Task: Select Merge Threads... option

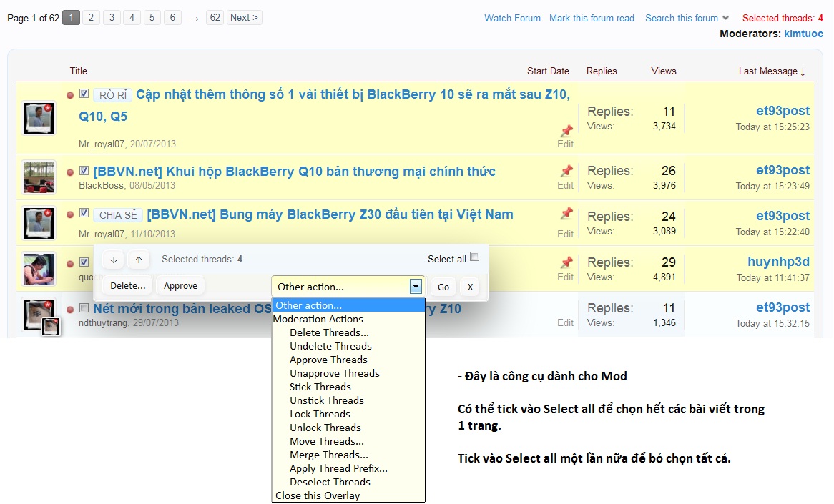Action: point(329,455)
